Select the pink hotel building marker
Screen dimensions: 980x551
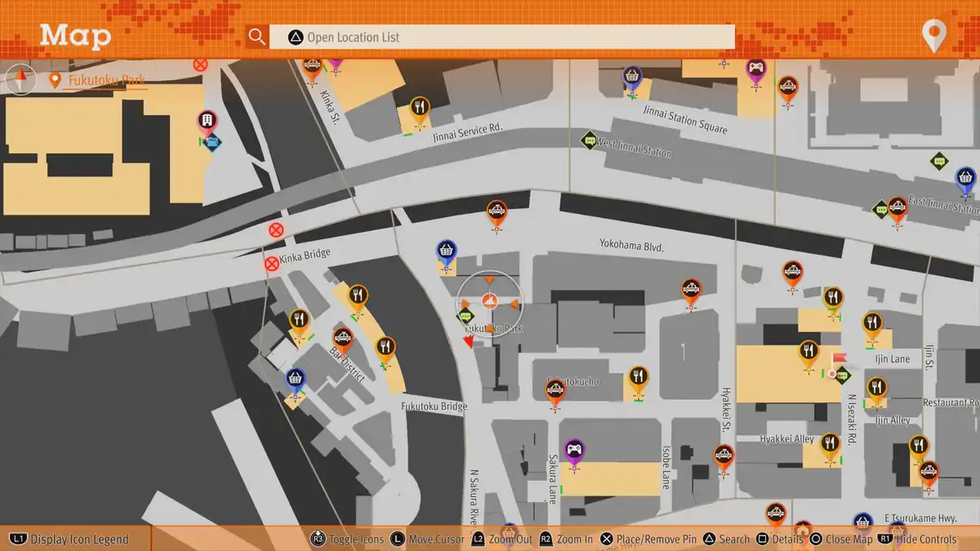coord(207,122)
